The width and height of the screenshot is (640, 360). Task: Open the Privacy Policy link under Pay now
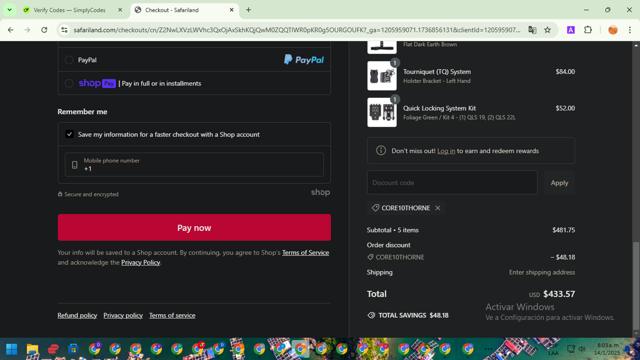pyautogui.click(x=140, y=262)
